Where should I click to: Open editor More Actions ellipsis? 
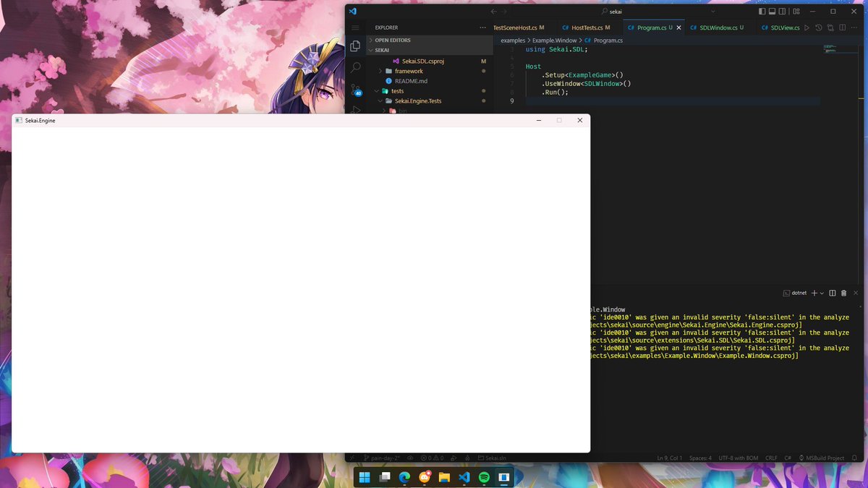(x=854, y=27)
